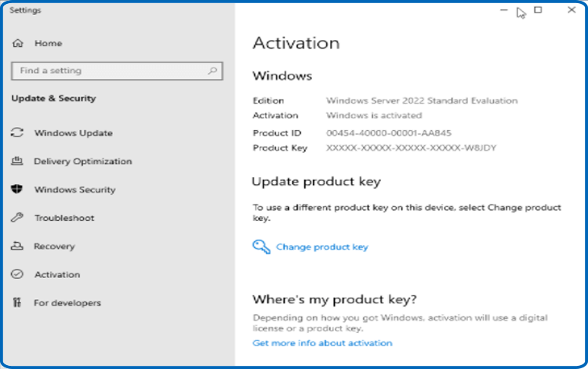
Task: Select the Product ID value 00454-40000-00001-AA845
Action: 389,133
